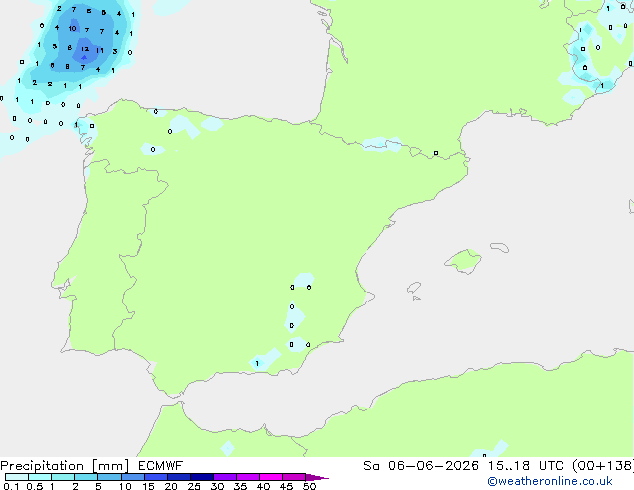Click the "[mm]" unit label
This screenshot has width=634, height=490.
click(110, 466)
